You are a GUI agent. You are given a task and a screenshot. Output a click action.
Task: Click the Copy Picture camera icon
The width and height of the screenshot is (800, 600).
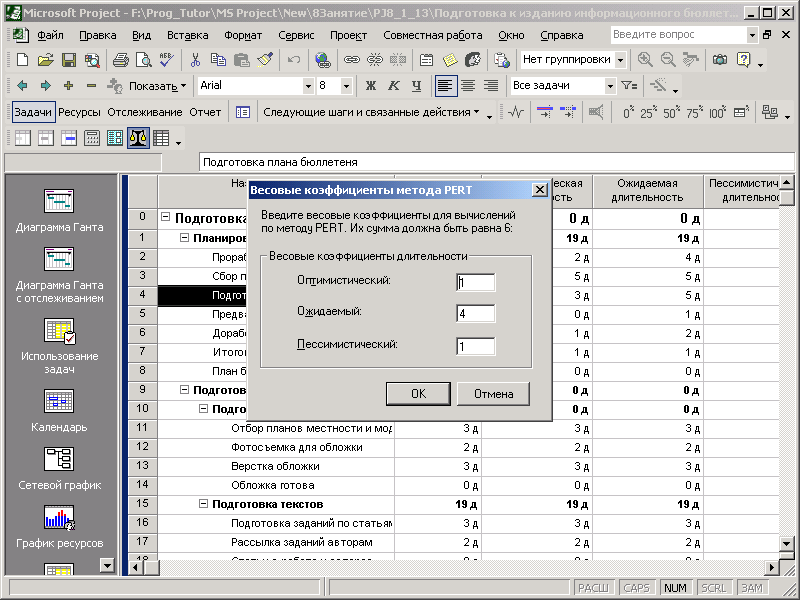coord(720,60)
